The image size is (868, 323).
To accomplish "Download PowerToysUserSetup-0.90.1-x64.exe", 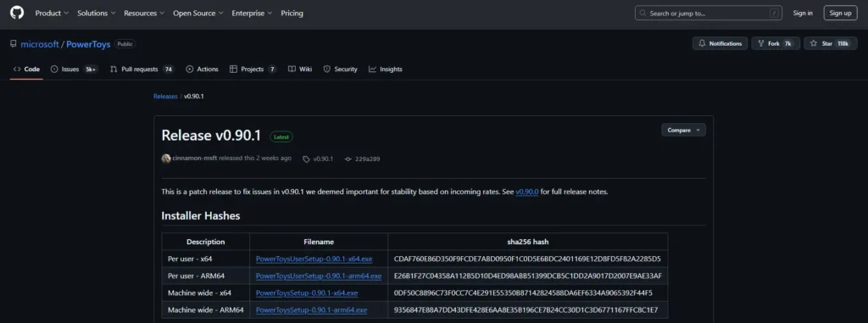I will tap(314, 259).
